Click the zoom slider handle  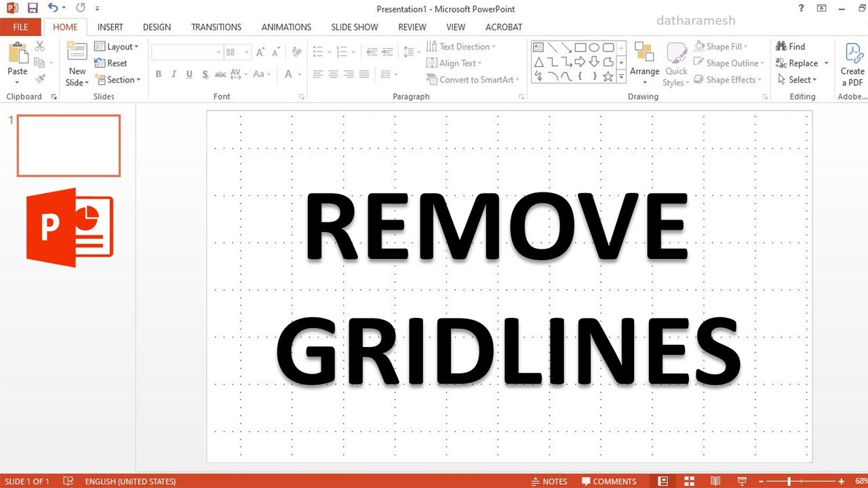click(789, 481)
